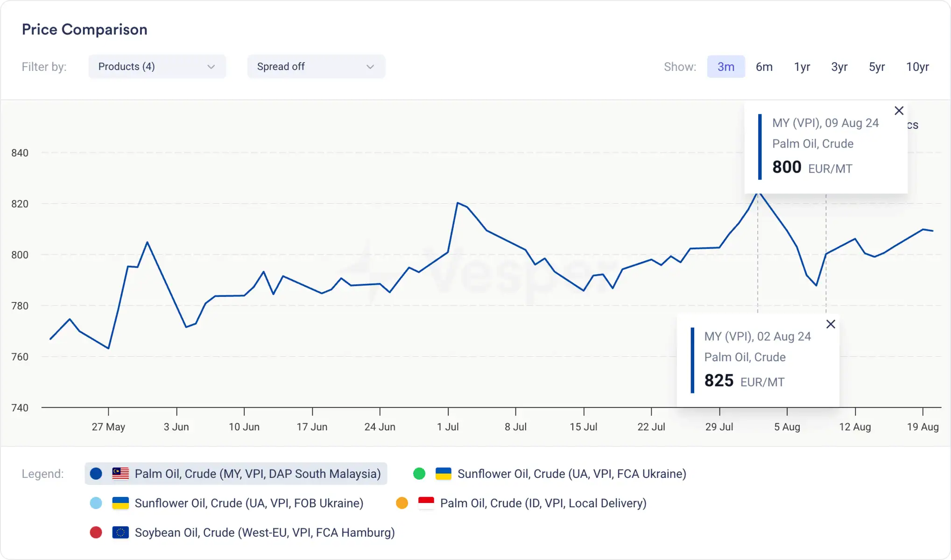Select the 6m time range
The width and height of the screenshot is (951, 560).
tap(764, 67)
